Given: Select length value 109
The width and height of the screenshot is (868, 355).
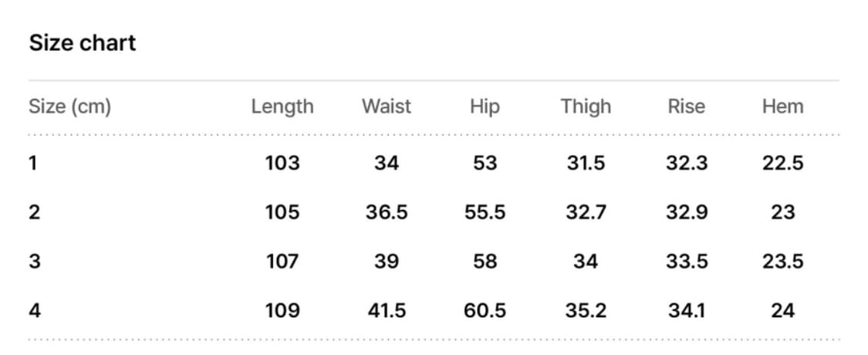Looking at the screenshot, I should 282,310.
